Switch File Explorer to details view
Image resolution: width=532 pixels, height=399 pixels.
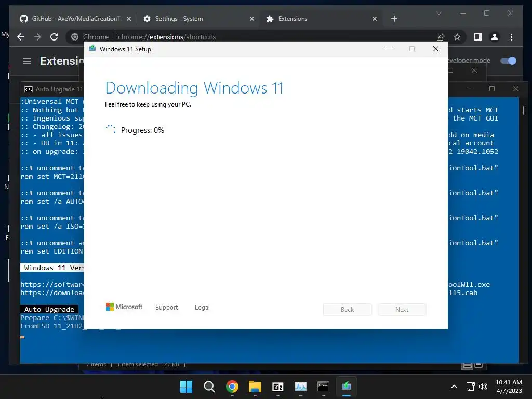(x=467, y=365)
